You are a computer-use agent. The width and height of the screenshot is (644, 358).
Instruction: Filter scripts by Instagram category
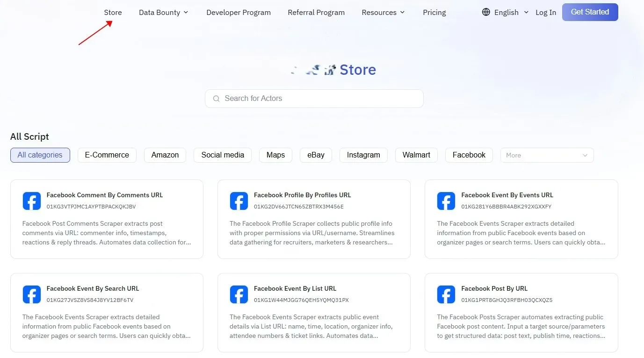(x=363, y=155)
